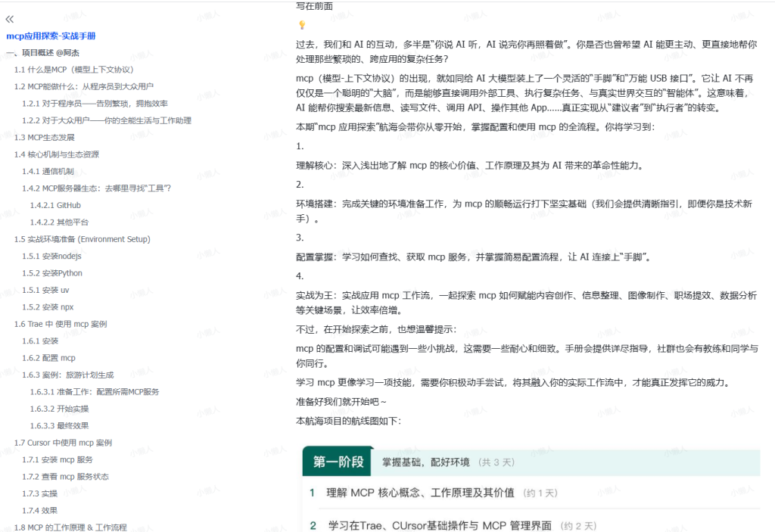Jump to 1.6.3.1 准备工作 entry
775x532 pixels.
pyautogui.click(x=95, y=391)
